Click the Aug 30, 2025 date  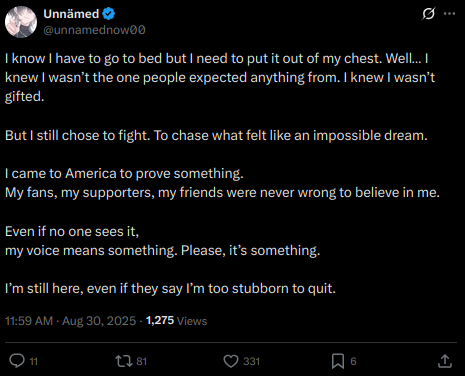pos(99,321)
